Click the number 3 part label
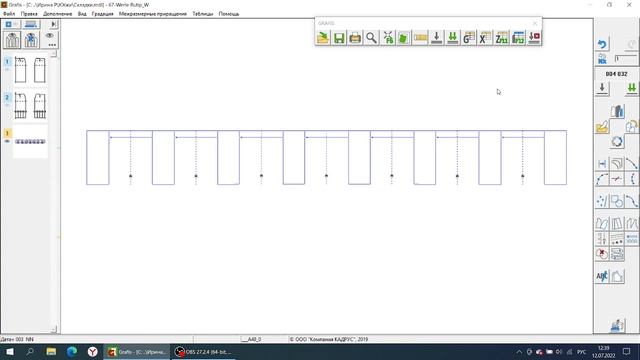640x360 pixels. [x=7, y=133]
